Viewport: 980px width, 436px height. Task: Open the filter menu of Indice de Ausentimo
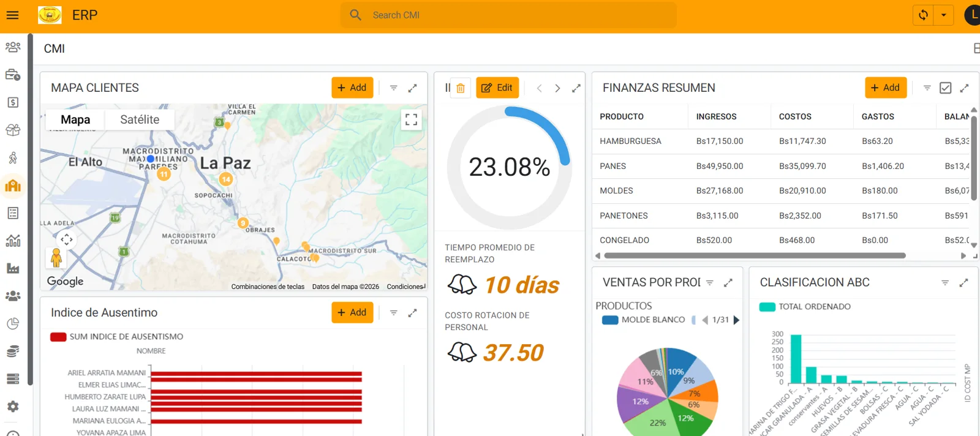pos(394,313)
